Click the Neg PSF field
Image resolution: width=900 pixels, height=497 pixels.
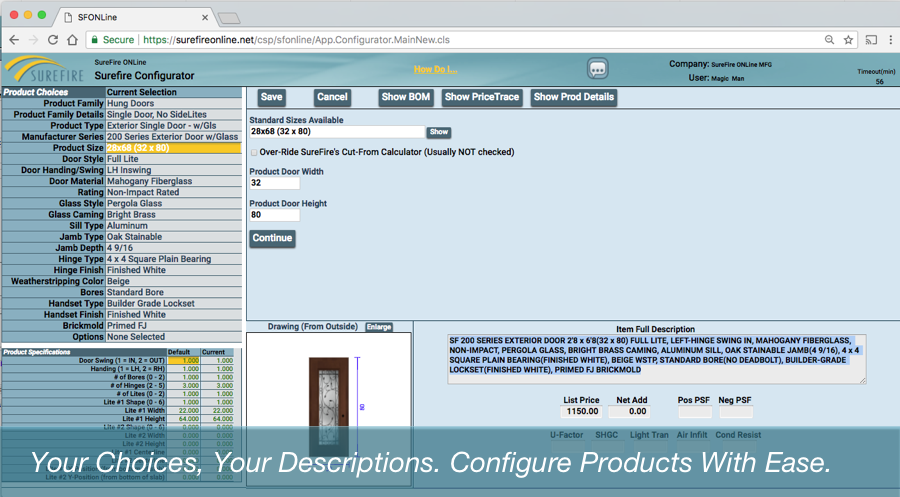coord(736,411)
